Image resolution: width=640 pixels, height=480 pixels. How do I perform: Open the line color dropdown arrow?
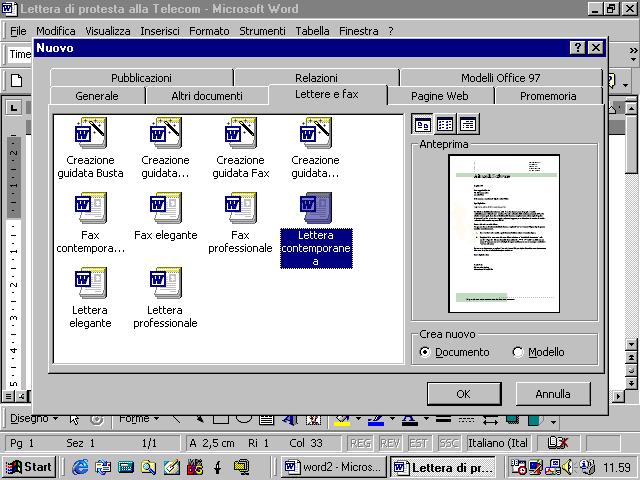click(x=392, y=419)
